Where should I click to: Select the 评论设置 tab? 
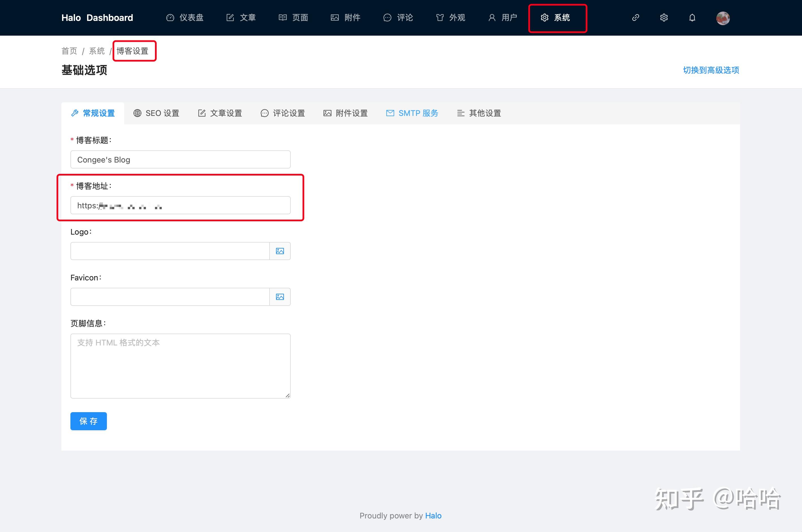283,113
